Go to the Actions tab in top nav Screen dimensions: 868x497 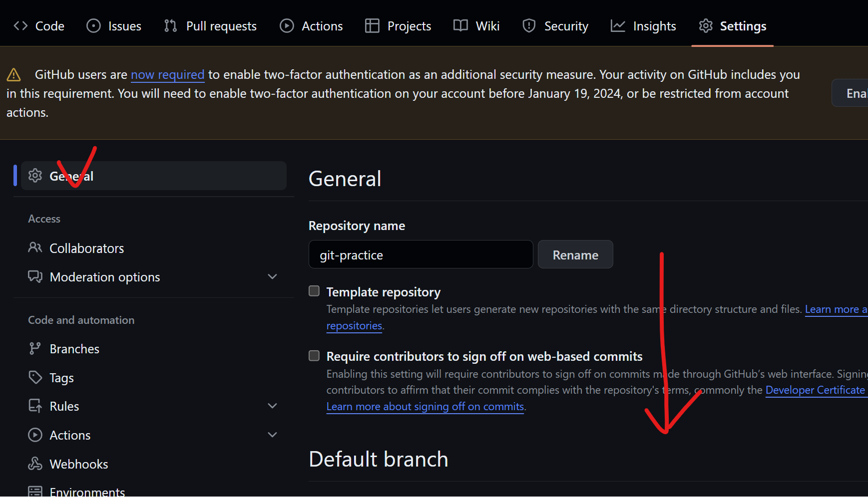point(311,26)
